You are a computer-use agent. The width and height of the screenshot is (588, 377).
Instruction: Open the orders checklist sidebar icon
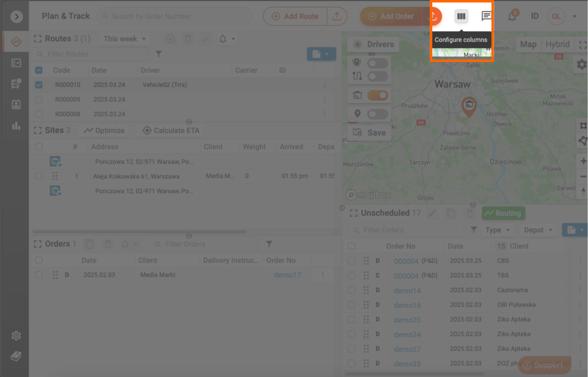16,63
